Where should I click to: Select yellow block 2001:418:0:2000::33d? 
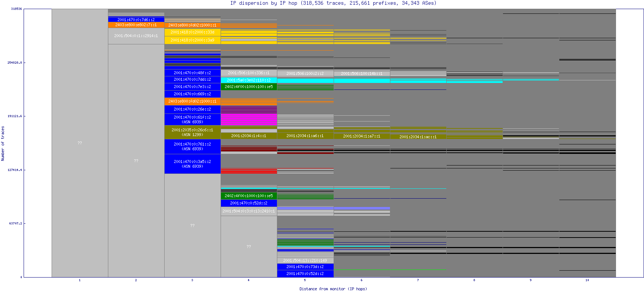pos(192,32)
